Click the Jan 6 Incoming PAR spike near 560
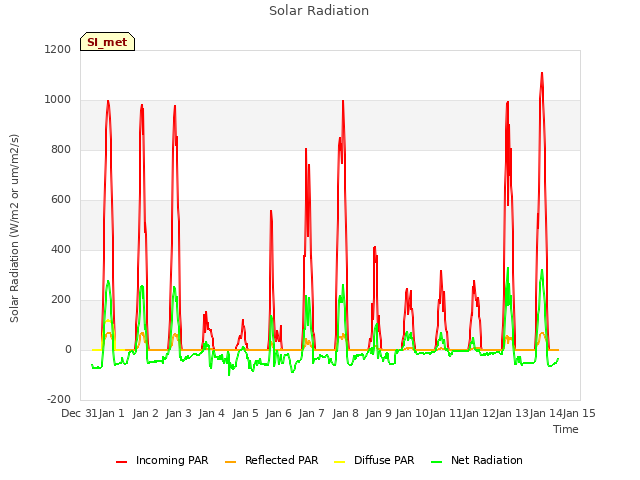Screen dimensions: 640x480 pos(271,211)
